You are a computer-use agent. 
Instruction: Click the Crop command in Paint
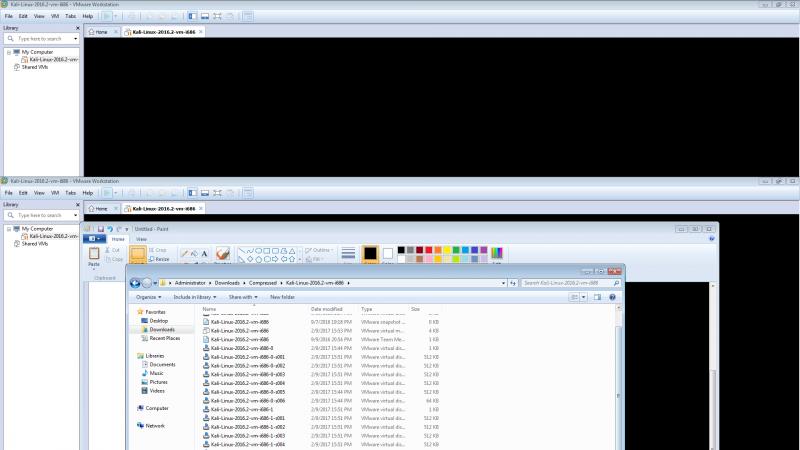(158, 250)
